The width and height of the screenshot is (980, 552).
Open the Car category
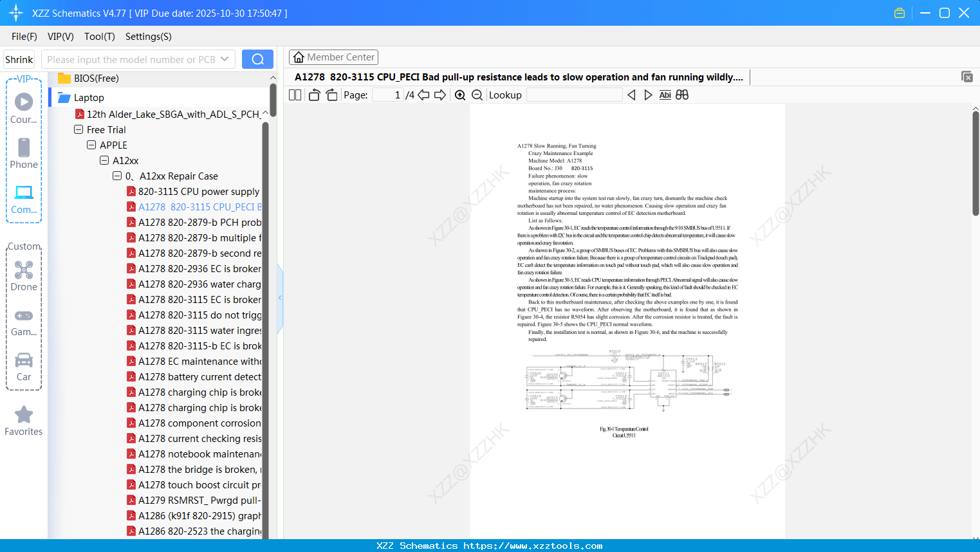click(x=24, y=367)
